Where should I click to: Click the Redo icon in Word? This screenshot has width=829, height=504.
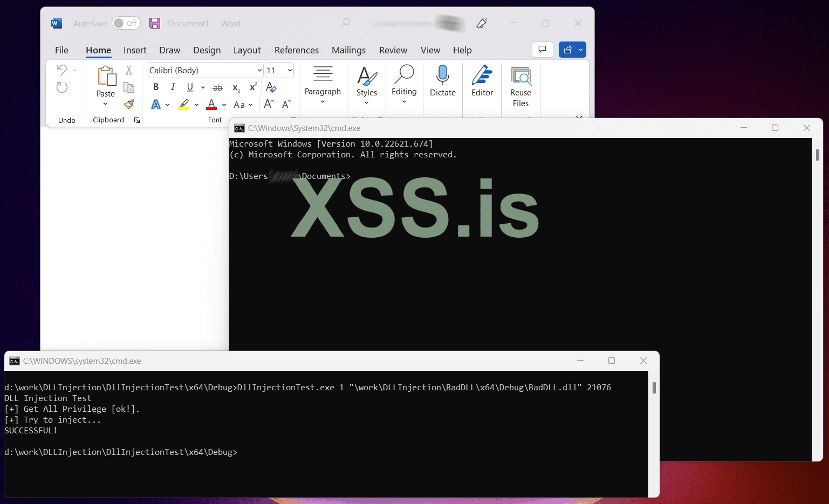62,87
